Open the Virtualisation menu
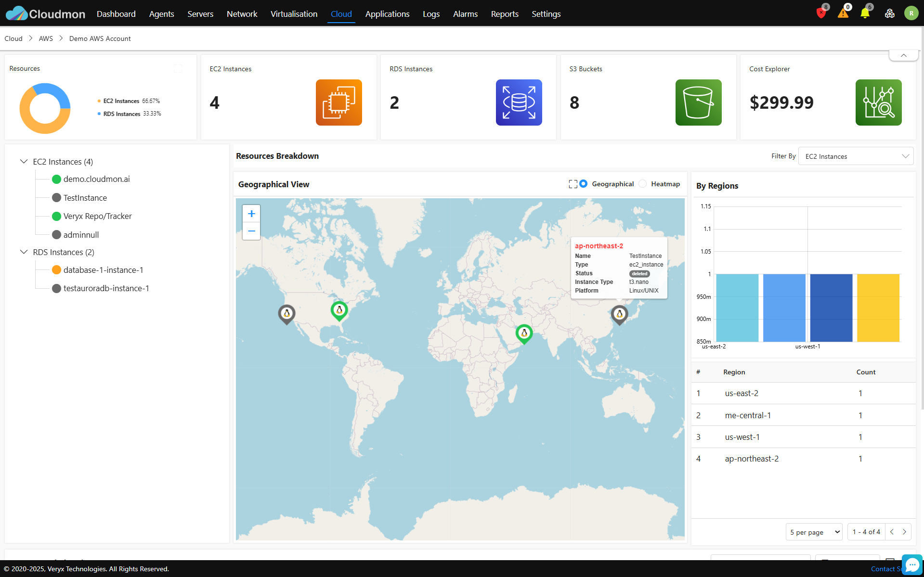This screenshot has height=577, width=924. (x=294, y=14)
